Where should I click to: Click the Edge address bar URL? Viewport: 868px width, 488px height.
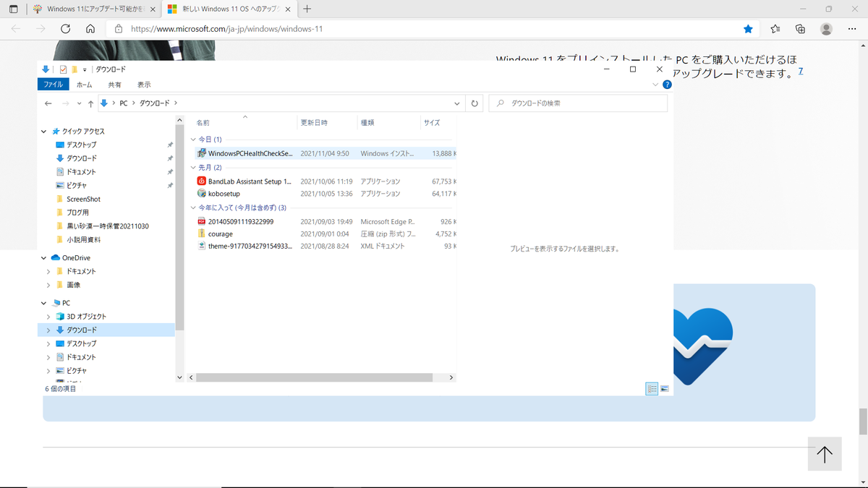pos(226,30)
